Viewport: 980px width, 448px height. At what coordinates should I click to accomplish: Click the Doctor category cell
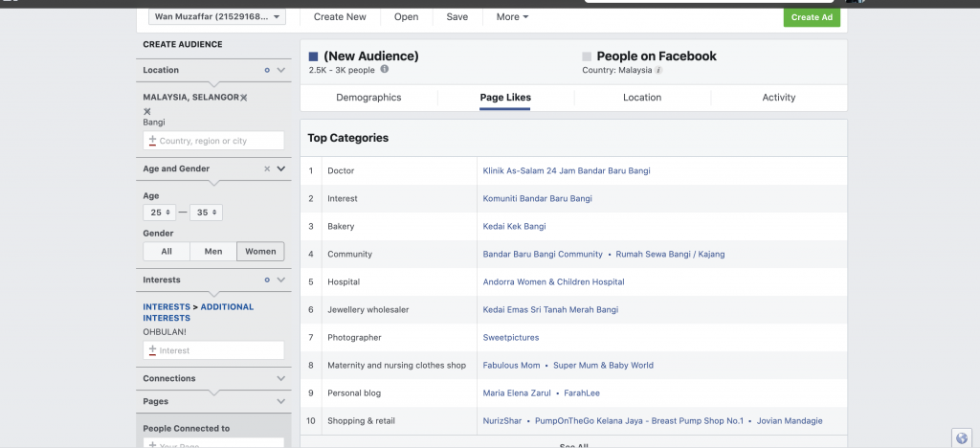click(399, 170)
